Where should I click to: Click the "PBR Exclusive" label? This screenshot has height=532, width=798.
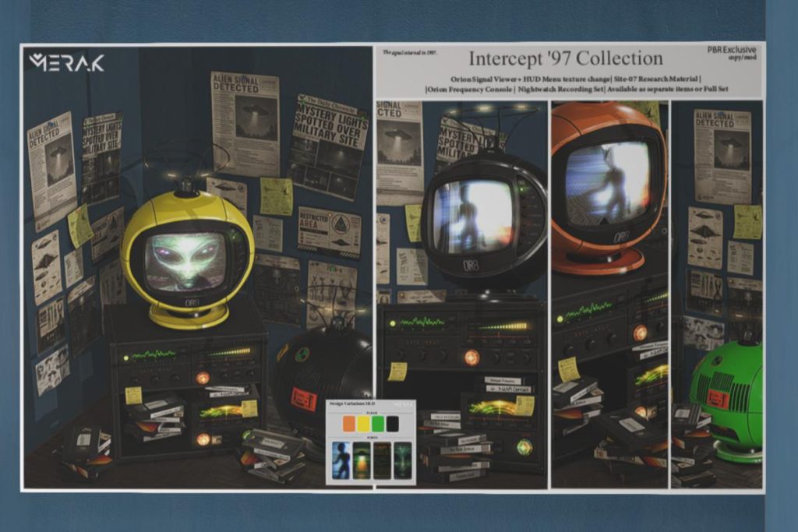pos(731,49)
